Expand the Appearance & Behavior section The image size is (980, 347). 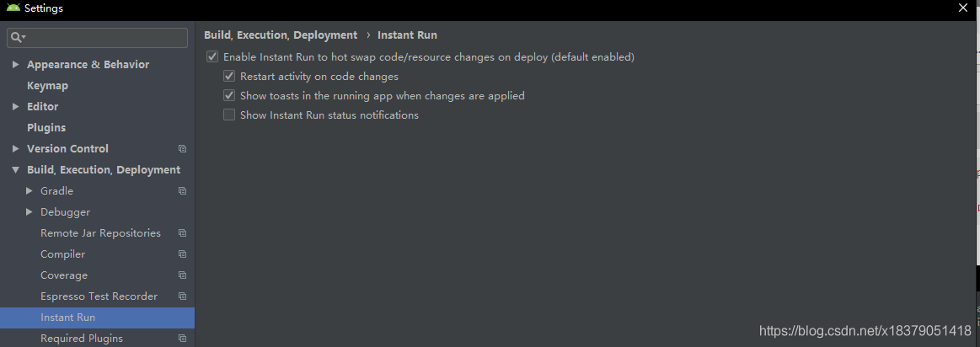16,64
